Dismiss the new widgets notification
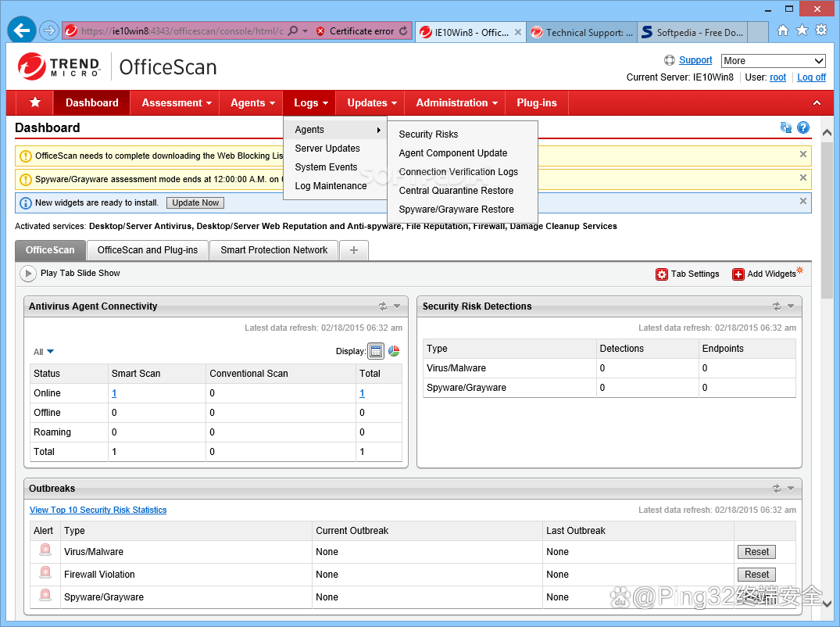Screen dimensions: 840x627 803,201
